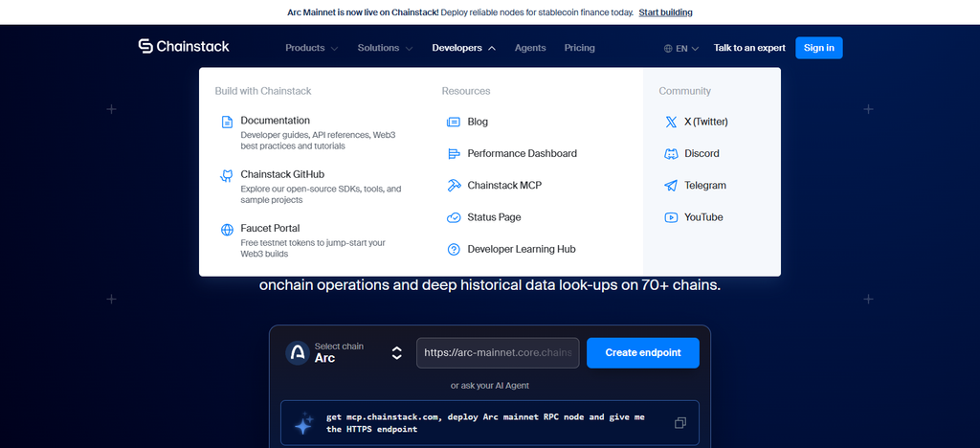
Task: Click the Sign in button
Action: 819,48
